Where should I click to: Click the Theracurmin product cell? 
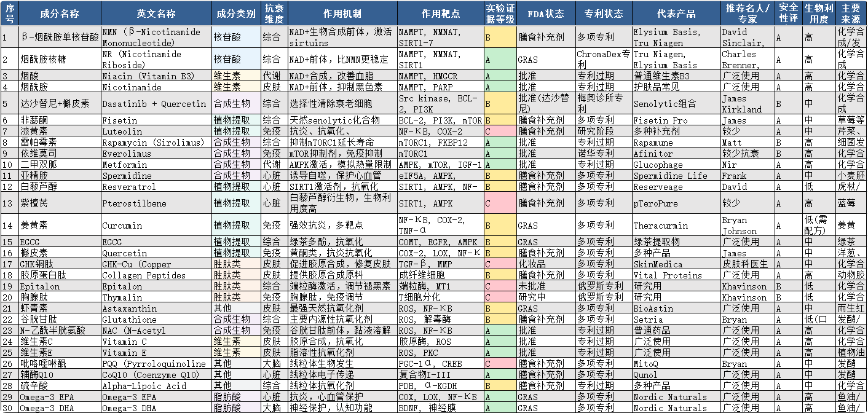[x=676, y=225]
